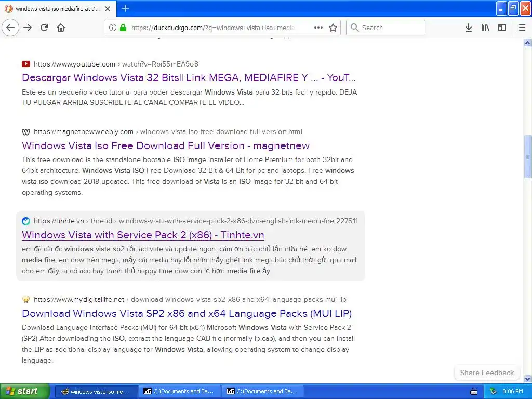Screen dimensions: 532x399
Task: Open the Firefox home page
Action: coord(61,28)
